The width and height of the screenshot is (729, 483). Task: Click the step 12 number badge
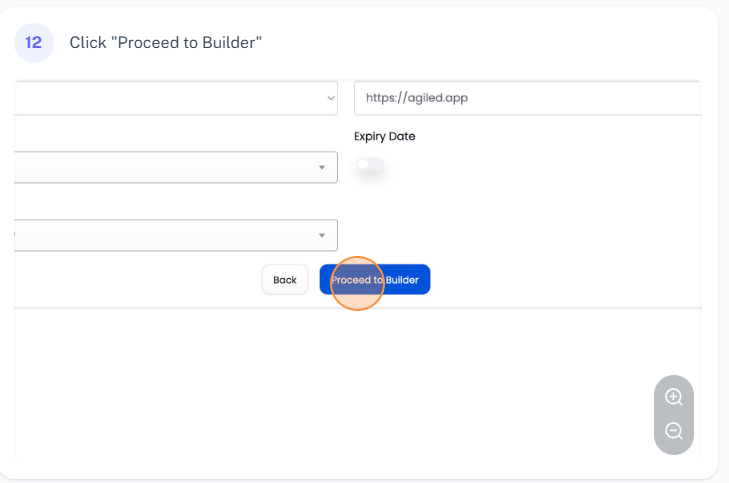point(34,43)
